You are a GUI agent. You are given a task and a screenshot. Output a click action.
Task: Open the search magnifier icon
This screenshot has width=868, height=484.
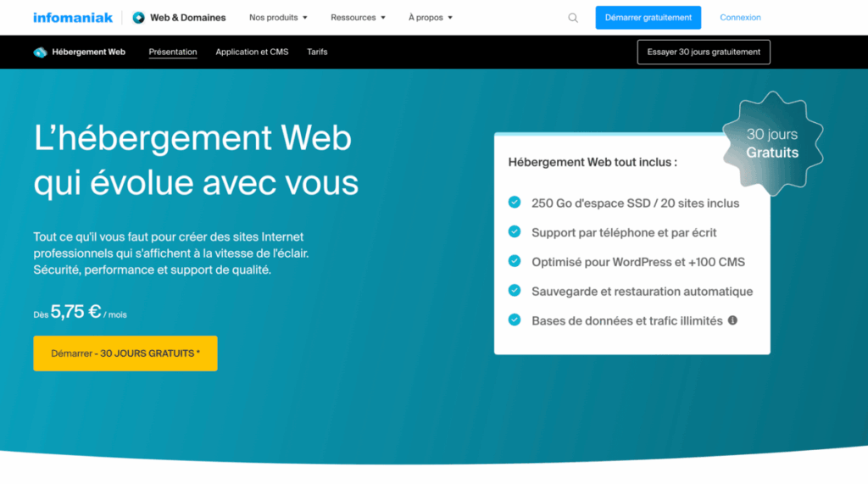(573, 18)
